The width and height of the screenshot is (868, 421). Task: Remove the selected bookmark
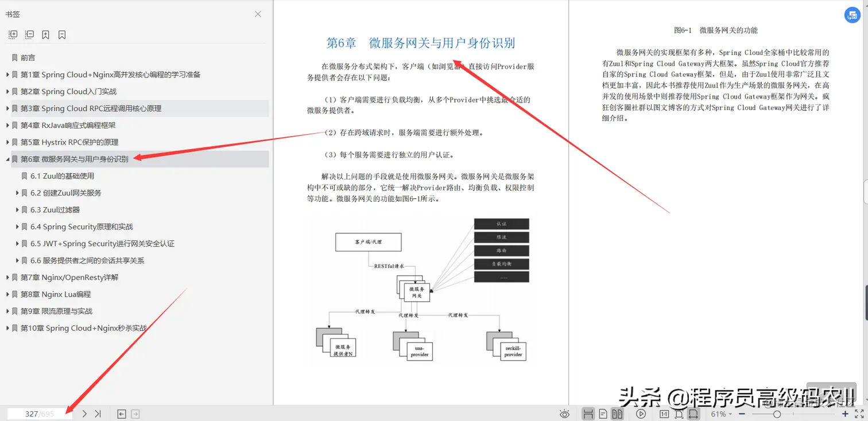pyautogui.click(x=61, y=34)
